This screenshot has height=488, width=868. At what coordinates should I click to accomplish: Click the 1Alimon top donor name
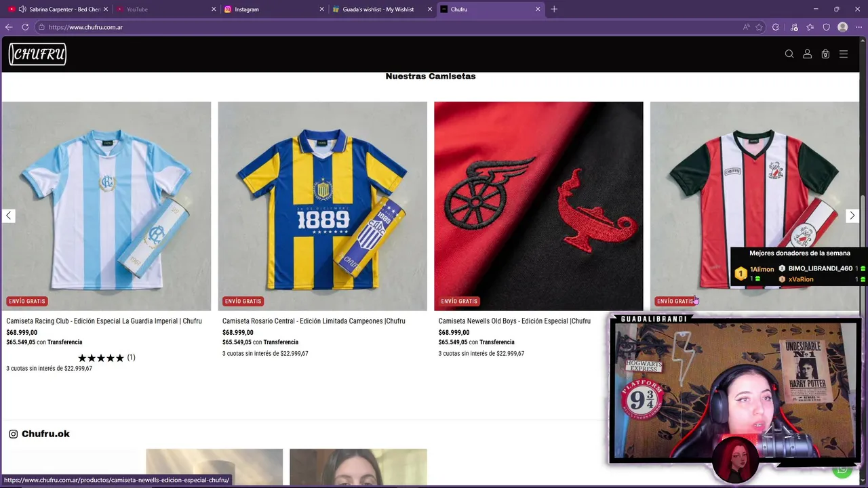point(762,269)
